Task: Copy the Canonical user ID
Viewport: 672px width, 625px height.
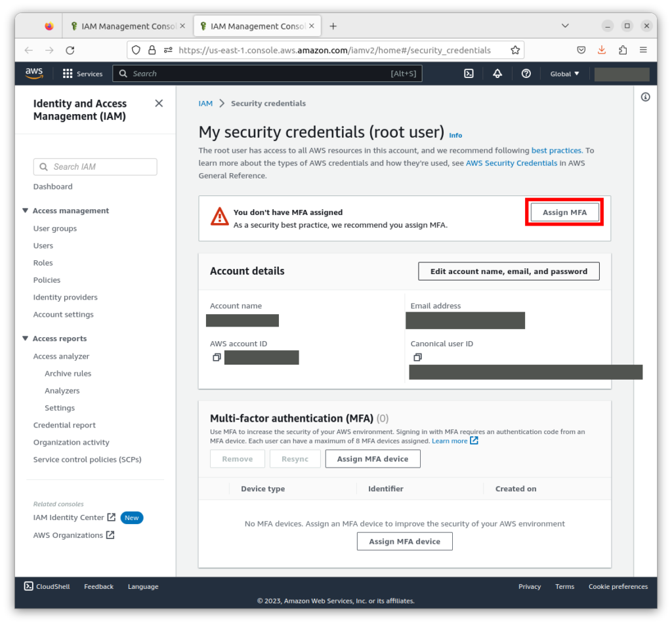Action: pos(417,357)
